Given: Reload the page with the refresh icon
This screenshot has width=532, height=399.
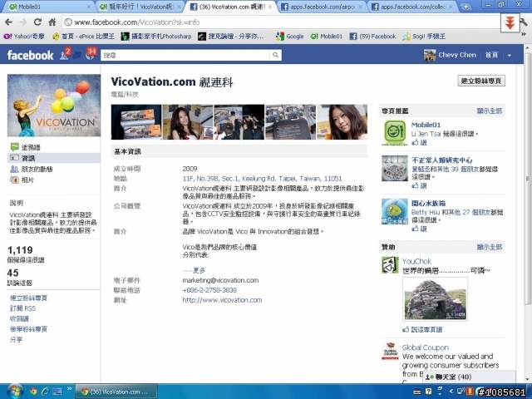Looking at the screenshot, I should 37,22.
